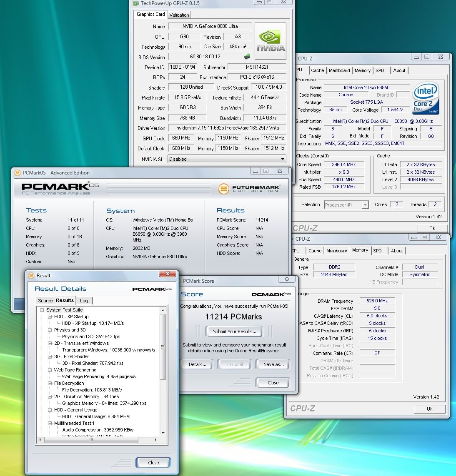The width and height of the screenshot is (456, 476).
Task: Collapse the HDD - General Usage node
Action: point(50,410)
